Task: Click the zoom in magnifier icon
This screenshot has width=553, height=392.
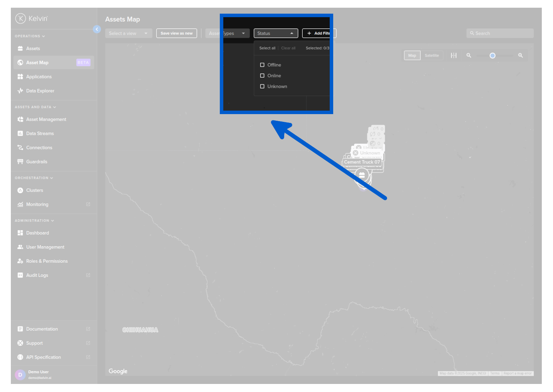Action: [x=520, y=56]
